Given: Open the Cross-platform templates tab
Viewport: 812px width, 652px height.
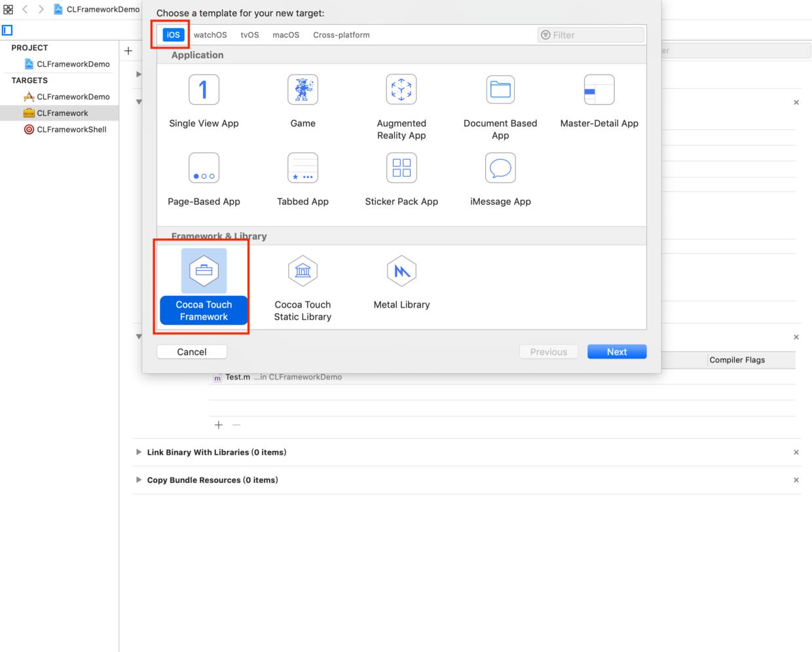Looking at the screenshot, I should [x=341, y=35].
